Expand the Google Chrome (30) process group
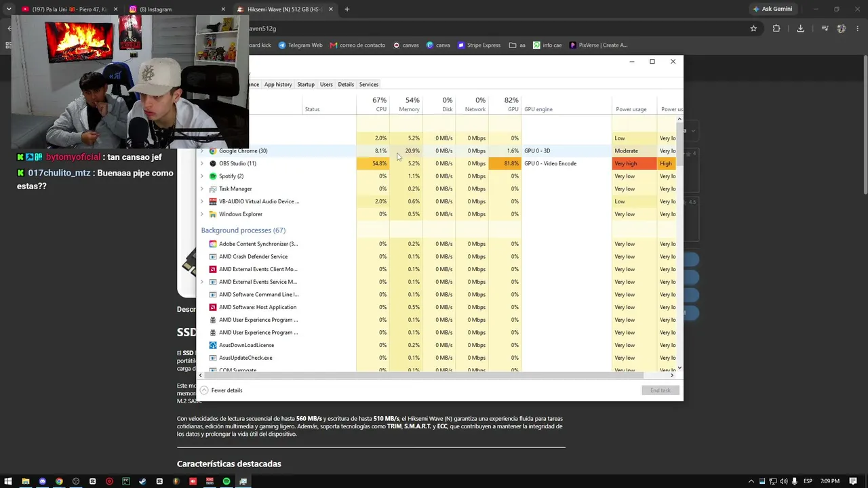 202,151
